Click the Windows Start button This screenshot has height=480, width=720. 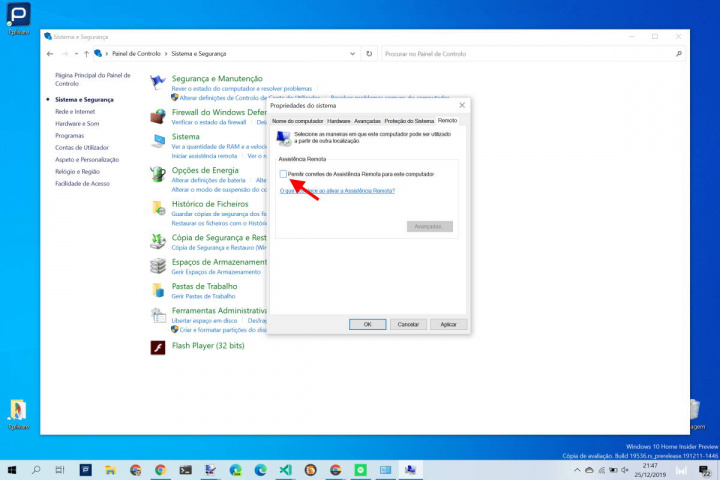12,469
